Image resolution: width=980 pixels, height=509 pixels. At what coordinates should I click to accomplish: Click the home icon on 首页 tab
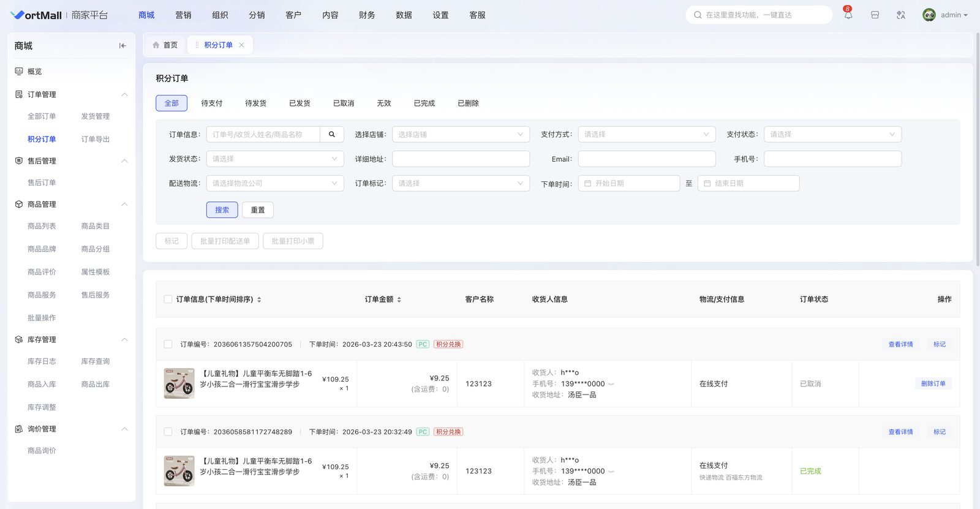(x=156, y=45)
